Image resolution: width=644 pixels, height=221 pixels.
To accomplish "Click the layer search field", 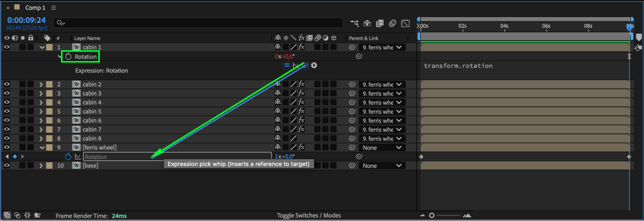I will [x=198, y=23].
